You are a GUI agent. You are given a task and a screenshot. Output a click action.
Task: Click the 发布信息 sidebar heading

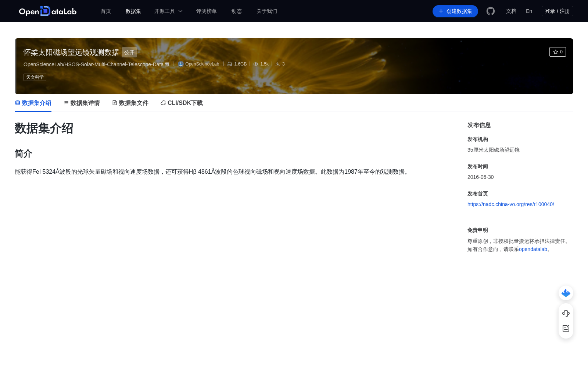coord(479,125)
